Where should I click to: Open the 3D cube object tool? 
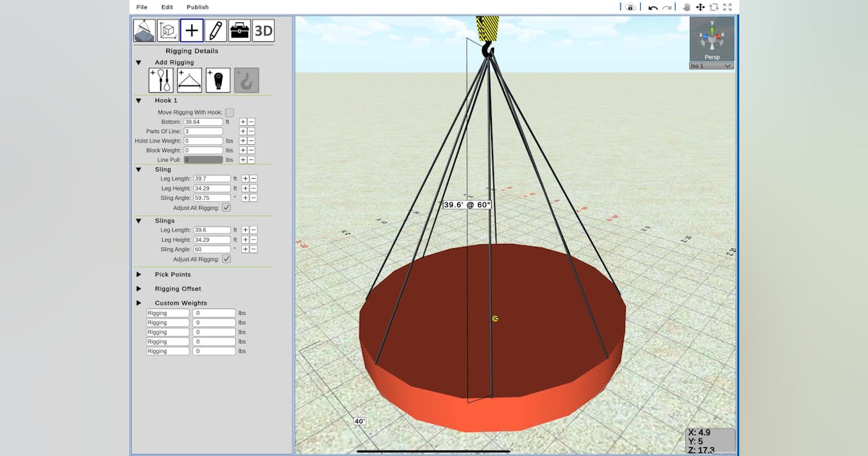[x=166, y=30]
